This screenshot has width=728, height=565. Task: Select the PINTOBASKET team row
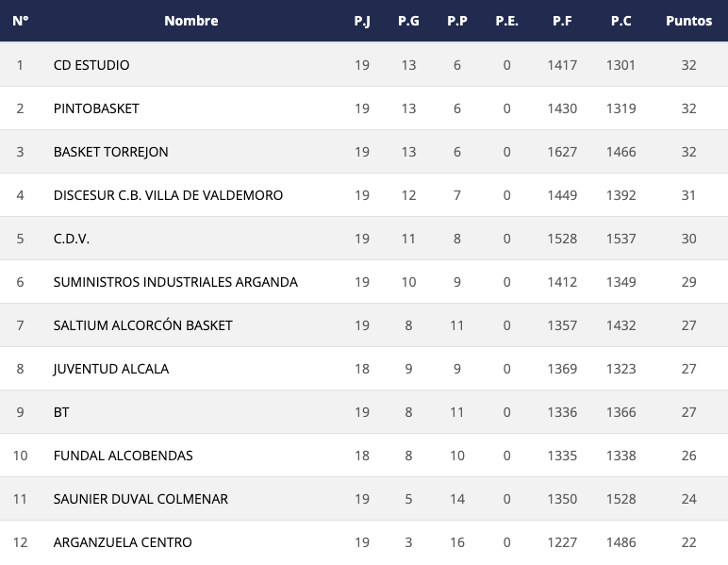tap(96, 108)
